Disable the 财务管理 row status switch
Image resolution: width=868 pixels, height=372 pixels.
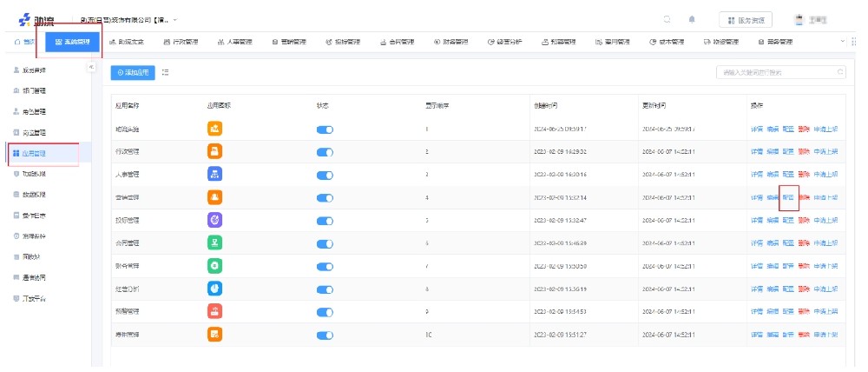click(x=325, y=265)
